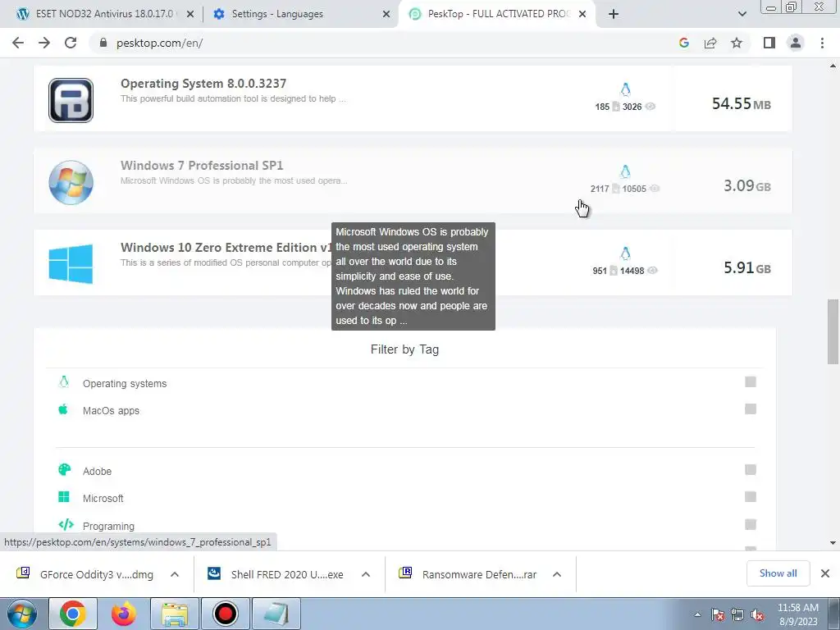
Task: Expand options for Shell FRED 2020 exe download
Action: click(366, 574)
